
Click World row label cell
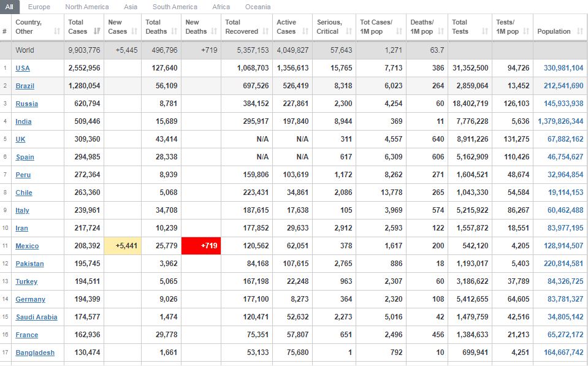click(37, 50)
